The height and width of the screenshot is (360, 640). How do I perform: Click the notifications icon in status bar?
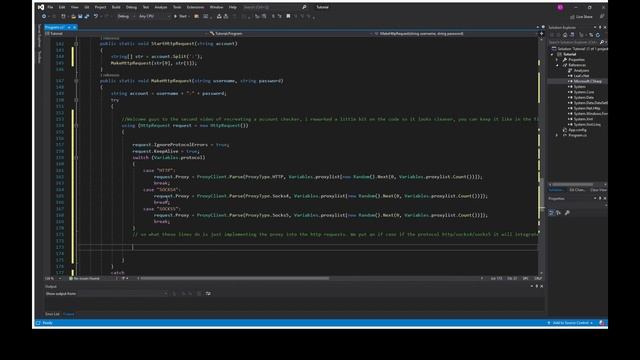coord(602,323)
